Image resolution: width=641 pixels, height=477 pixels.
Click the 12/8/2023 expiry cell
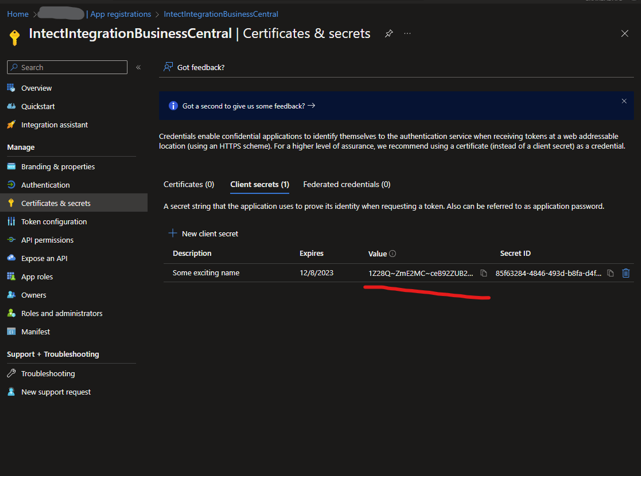316,273
